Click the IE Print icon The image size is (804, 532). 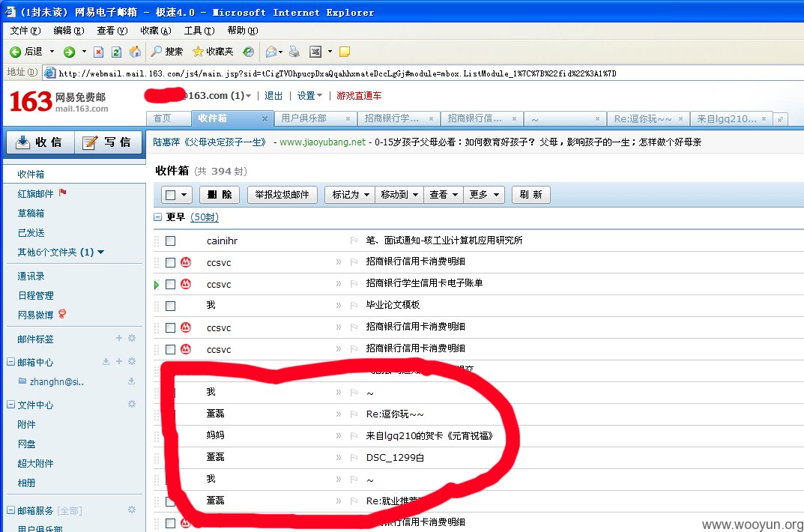point(294,52)
